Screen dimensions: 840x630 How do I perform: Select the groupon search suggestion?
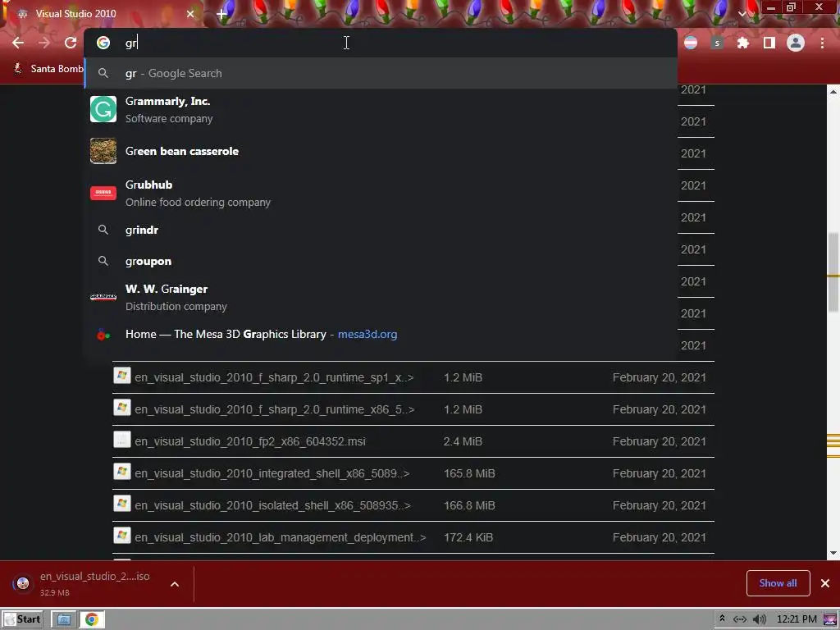(381, 262)
